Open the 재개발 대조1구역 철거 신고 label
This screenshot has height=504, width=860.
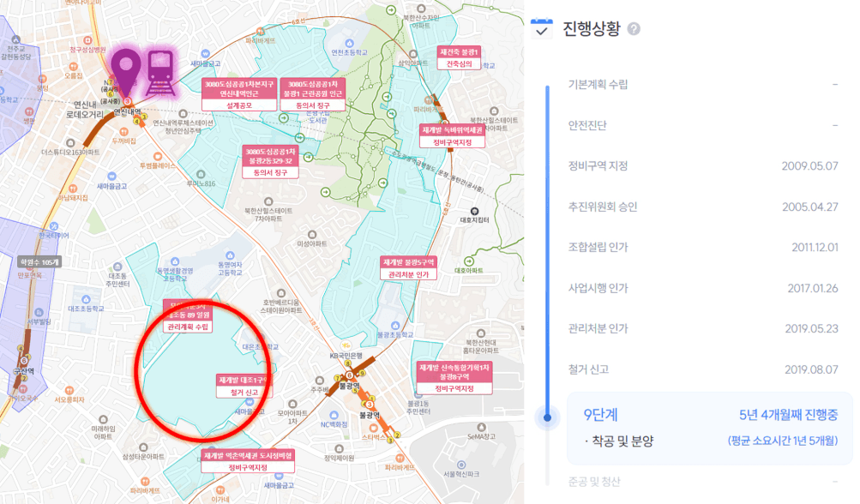[244, 386]
